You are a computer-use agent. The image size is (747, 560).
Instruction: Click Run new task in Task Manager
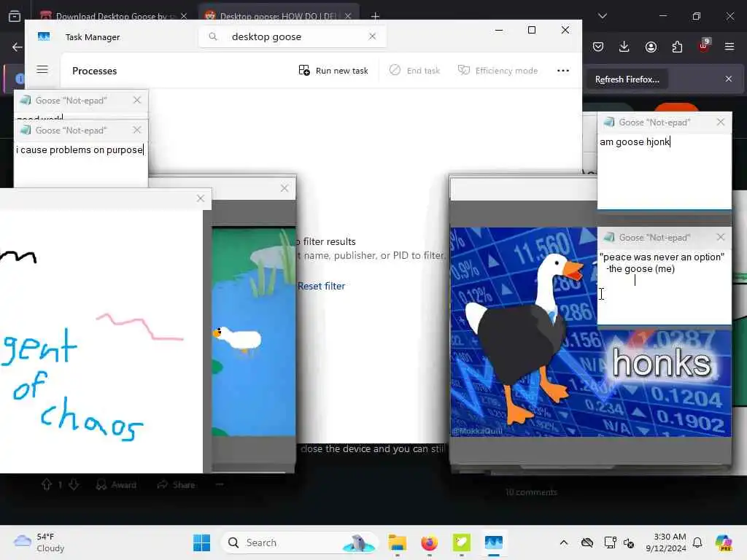click(x=333, y=71)
